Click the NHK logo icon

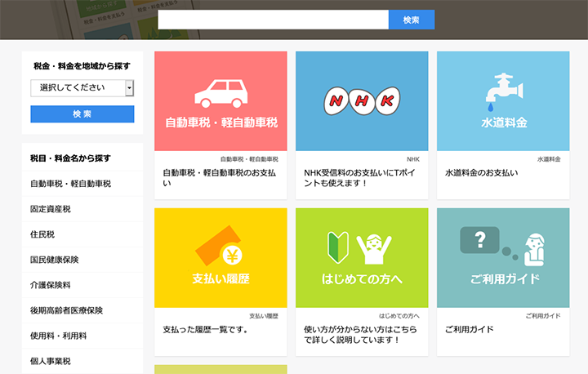(362, 100)
